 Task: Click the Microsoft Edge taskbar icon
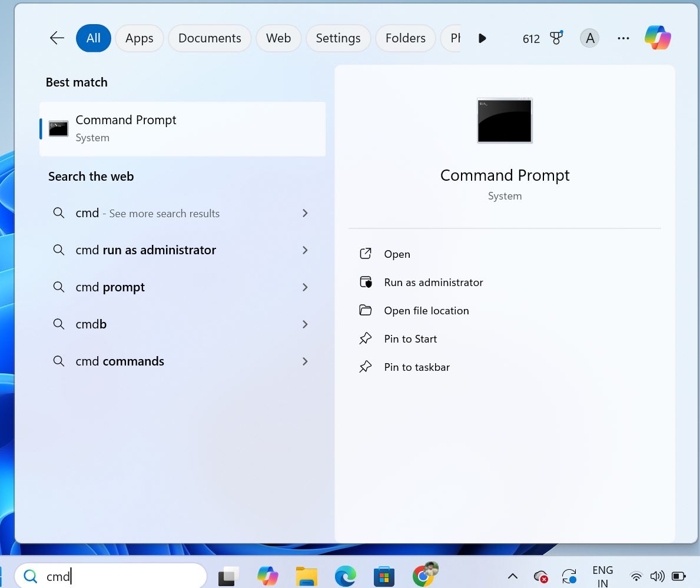point(345,576)
